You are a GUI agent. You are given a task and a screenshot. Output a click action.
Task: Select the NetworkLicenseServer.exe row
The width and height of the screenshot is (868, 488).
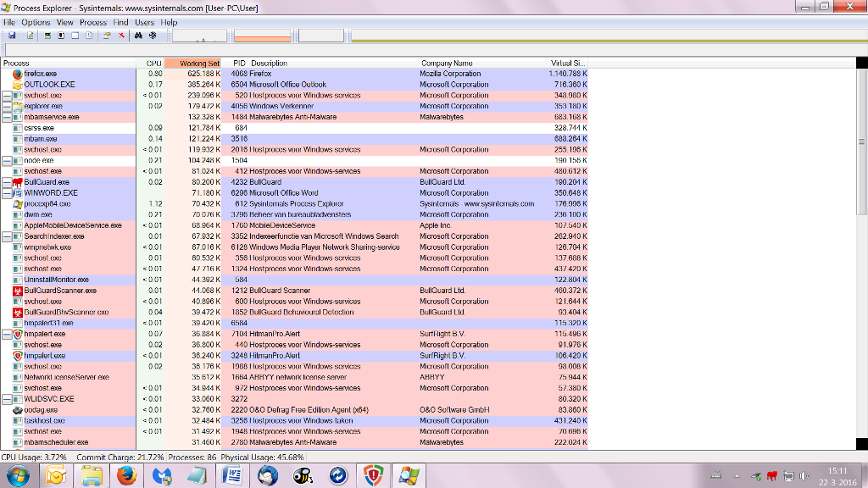point(294,377)
